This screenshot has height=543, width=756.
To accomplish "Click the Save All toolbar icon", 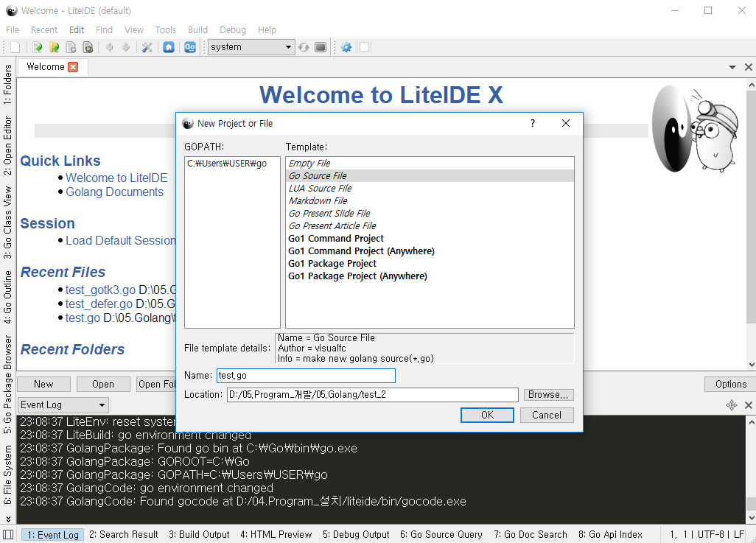I will point(88,47).
